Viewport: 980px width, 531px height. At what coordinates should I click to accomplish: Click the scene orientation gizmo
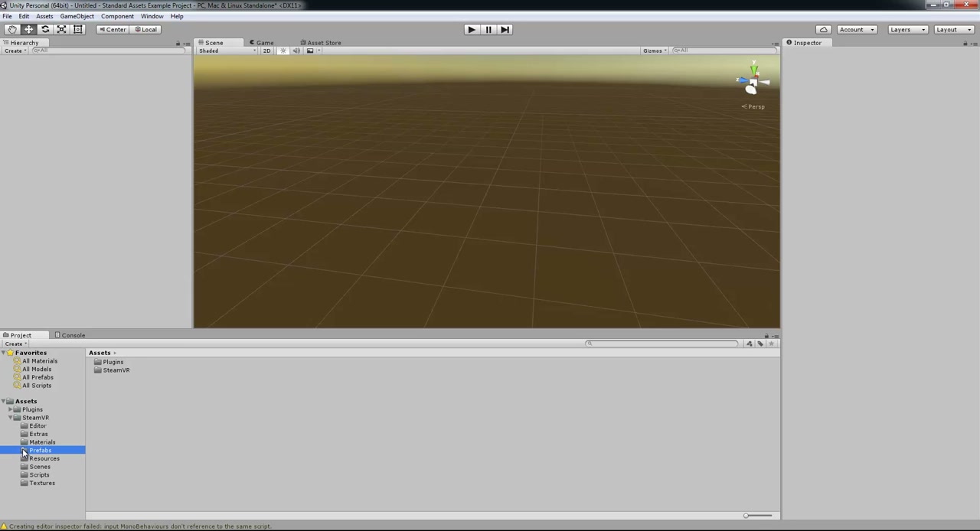pos(753,80)
